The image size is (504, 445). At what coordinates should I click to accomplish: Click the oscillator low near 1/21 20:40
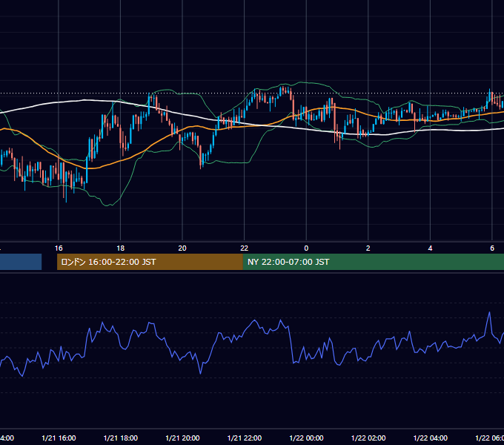click(201, 374)
